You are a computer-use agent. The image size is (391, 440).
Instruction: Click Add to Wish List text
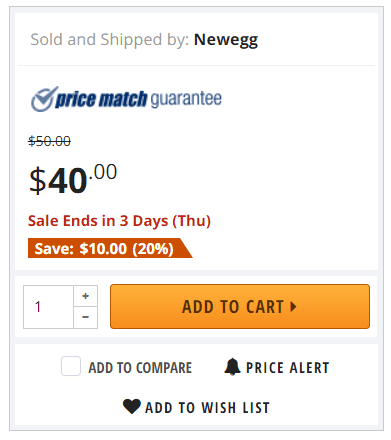(207, 408)
